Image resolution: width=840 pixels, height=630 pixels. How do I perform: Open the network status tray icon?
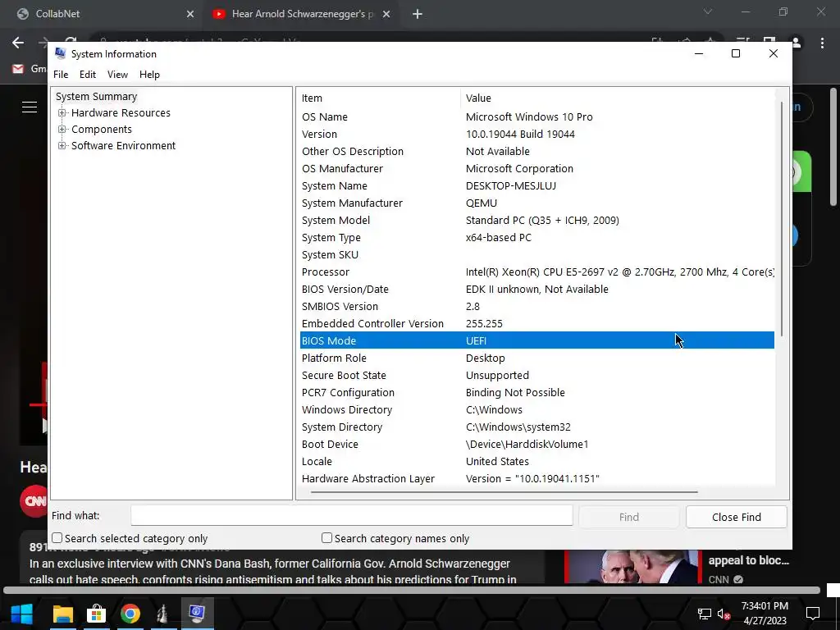click(x=704, y=614)
